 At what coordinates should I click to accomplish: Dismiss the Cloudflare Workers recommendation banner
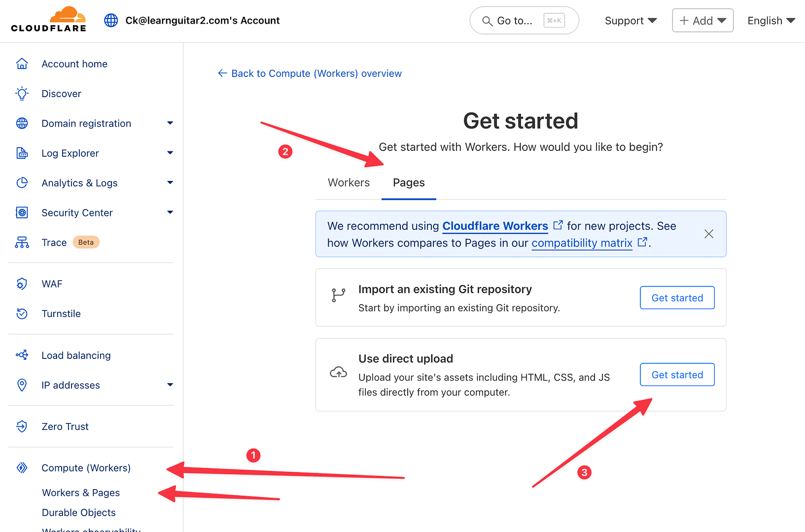709,234
